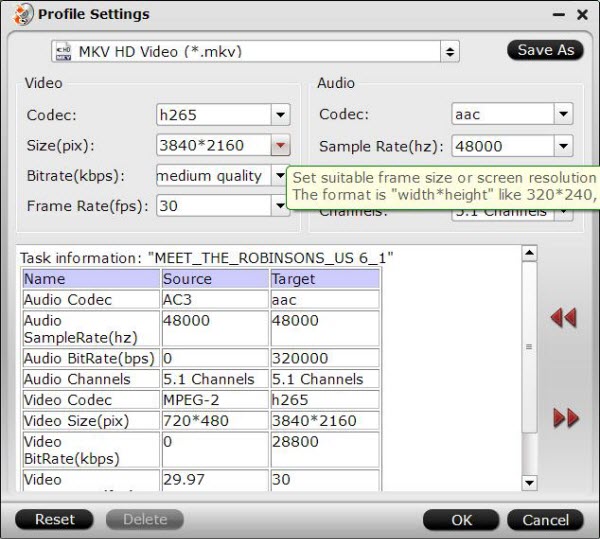Open the Bitrate medium quality dropdown

point(280,176)
